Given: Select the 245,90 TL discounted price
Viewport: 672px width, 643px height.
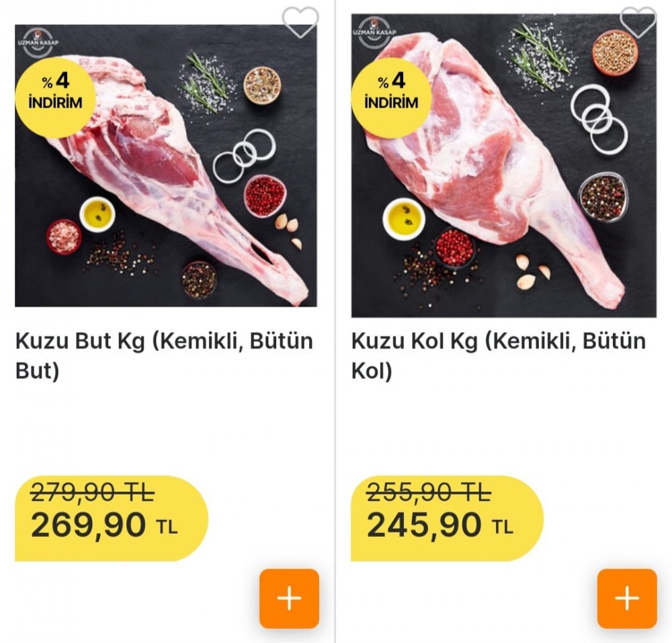Looking at the screenshot, I should pyautogui.click(x=440, y=525).
